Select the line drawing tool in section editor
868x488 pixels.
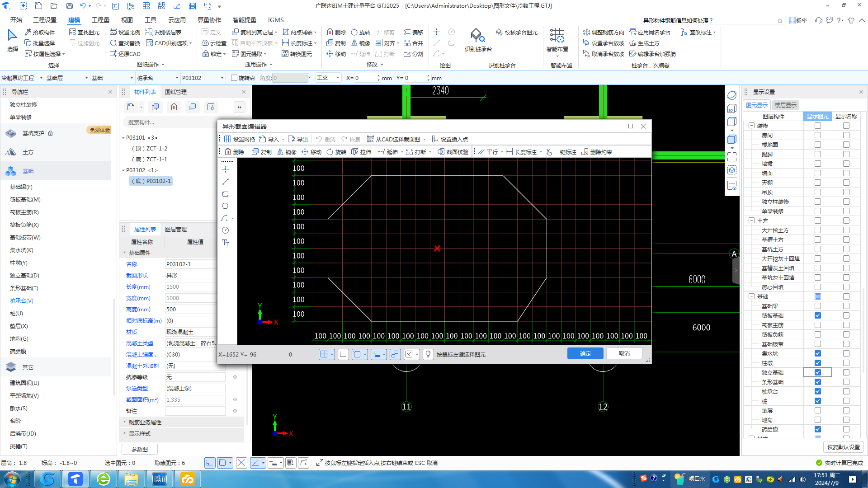coord(226,182)
